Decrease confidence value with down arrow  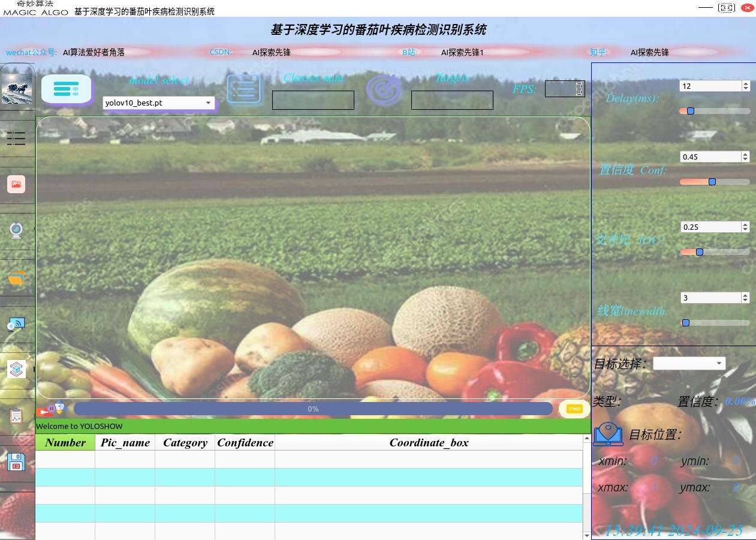point(746,160)
